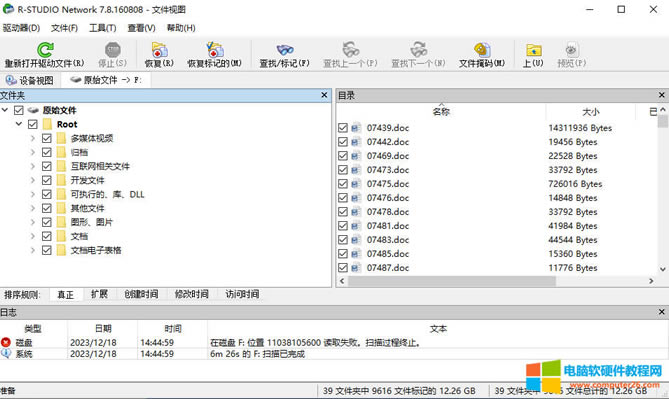Sort file list by 大小 column header
The height and width of the screenshot is (399, 669).
[x=591, y=112]
